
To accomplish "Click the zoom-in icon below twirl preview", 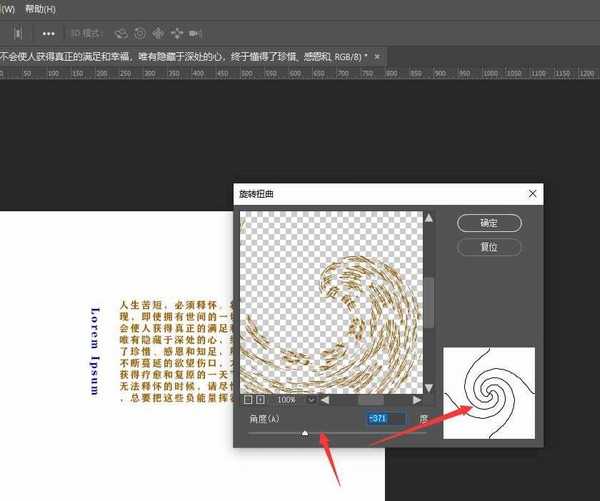I will tap(260, 399).
